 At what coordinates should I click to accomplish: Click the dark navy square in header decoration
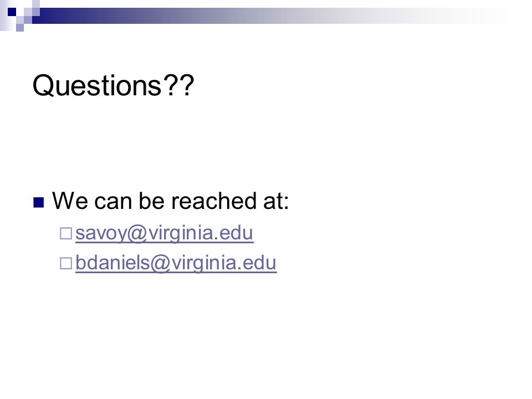click(12, 12)
